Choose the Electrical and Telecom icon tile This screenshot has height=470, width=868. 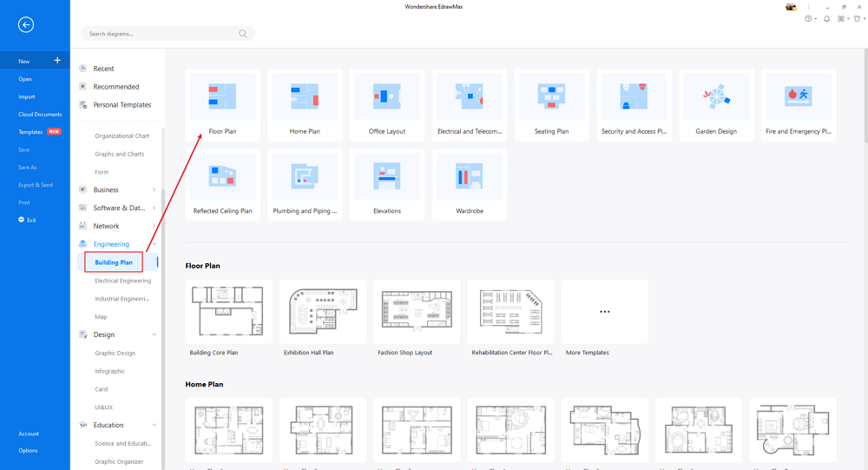[470, 96]
